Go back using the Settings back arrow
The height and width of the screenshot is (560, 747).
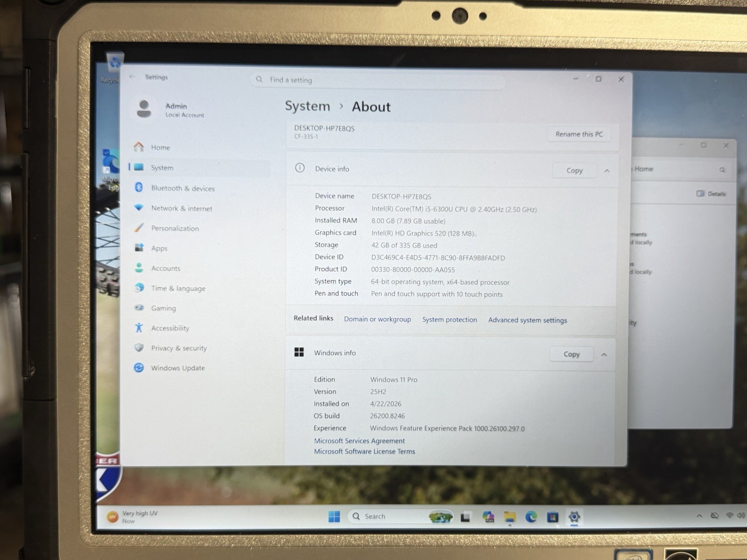pos(132,77)
